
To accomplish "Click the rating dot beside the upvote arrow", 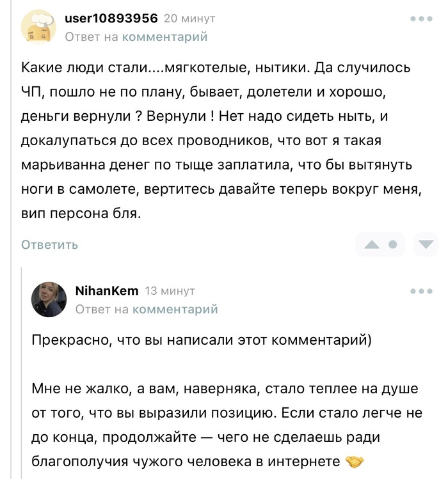I will [x=393, y=244].
